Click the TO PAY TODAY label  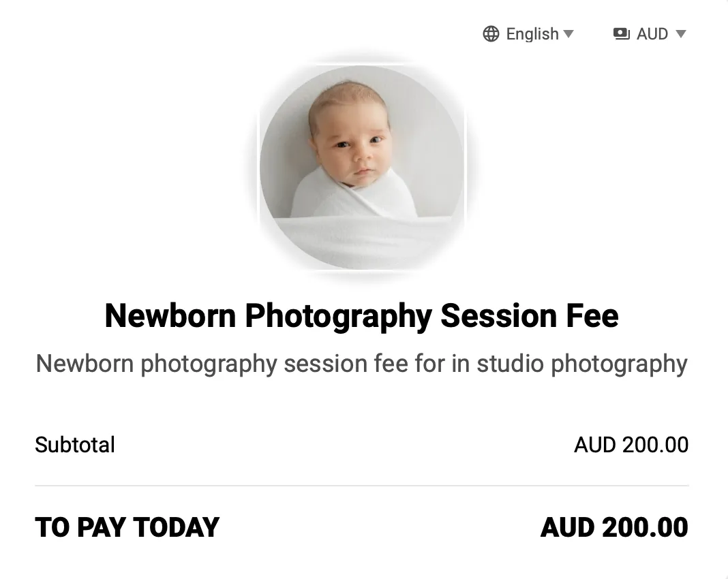point(127,527)
